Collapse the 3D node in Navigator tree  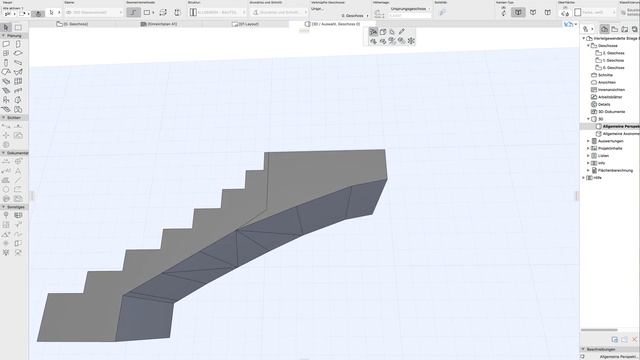pyautogui.click(x=588, y=119)
